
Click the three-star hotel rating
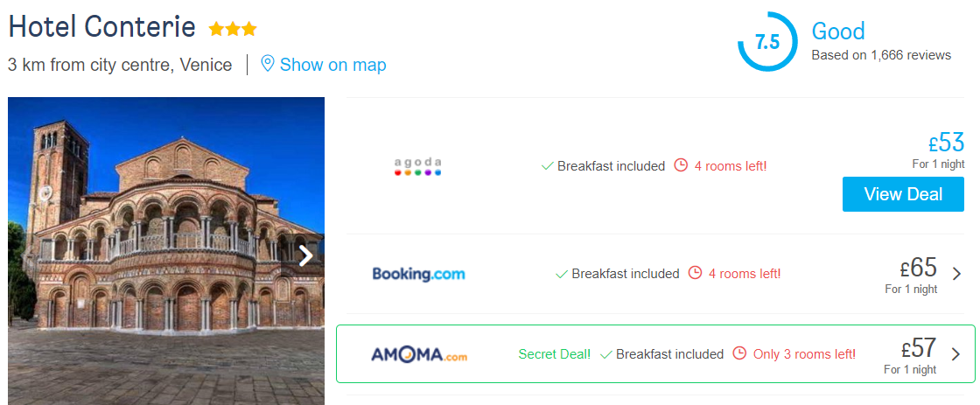pyautogui.click(x=233, y=29)
